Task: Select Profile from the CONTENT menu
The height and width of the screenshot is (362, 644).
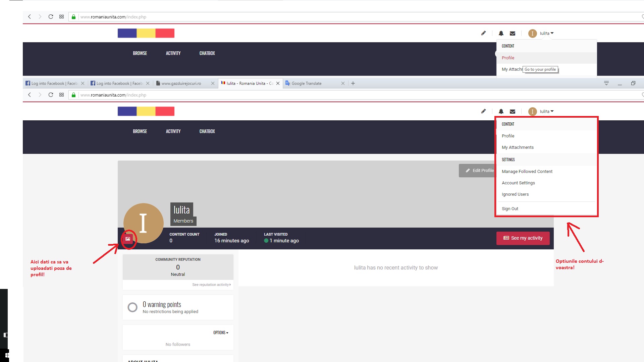Action: point(508,136)
